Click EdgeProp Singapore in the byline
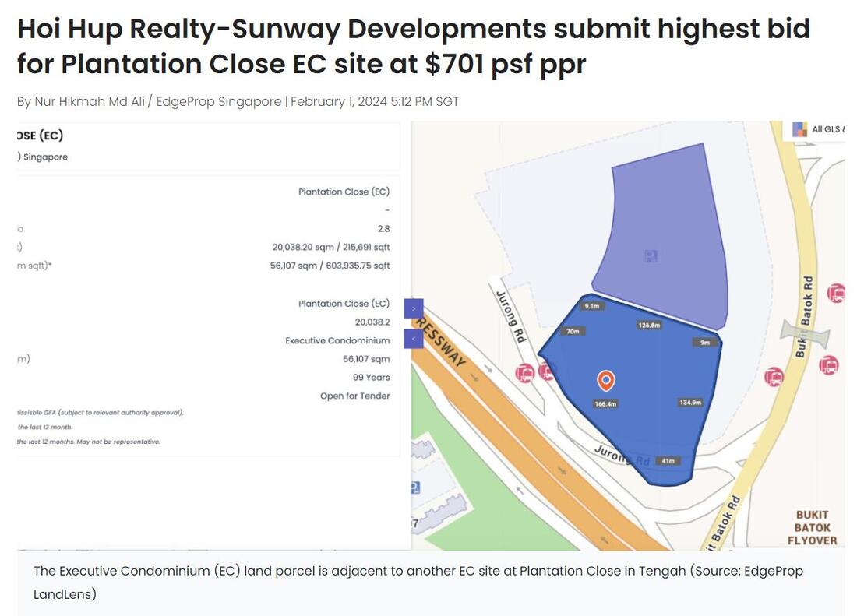 click(219, 101)
